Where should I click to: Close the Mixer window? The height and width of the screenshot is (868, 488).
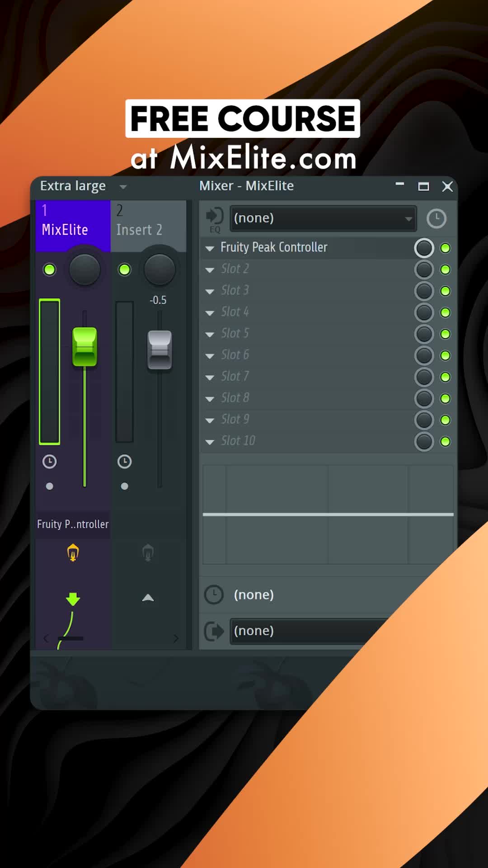click(447, 186)
